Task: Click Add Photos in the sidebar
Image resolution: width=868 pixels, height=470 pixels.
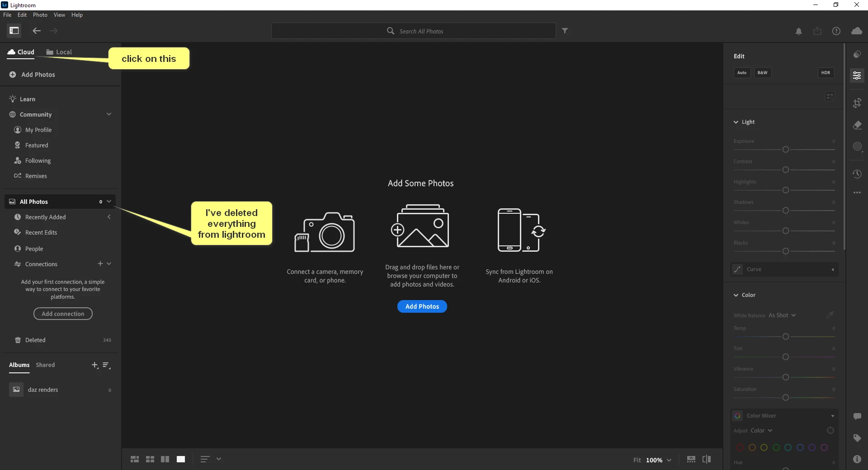Action: tap(33, 75)
